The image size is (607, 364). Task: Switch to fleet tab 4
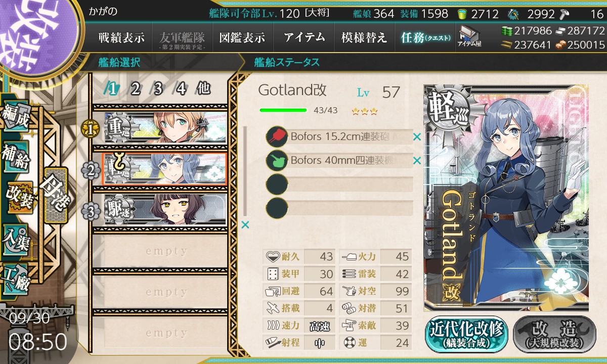coord(181,89)
